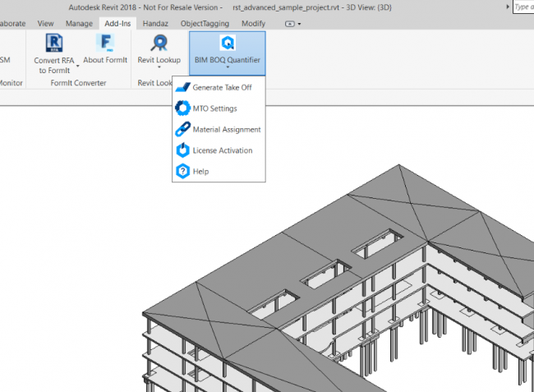Click the Convert RFA to FormIt icon

pyautogui.click(x=55, y=44)
